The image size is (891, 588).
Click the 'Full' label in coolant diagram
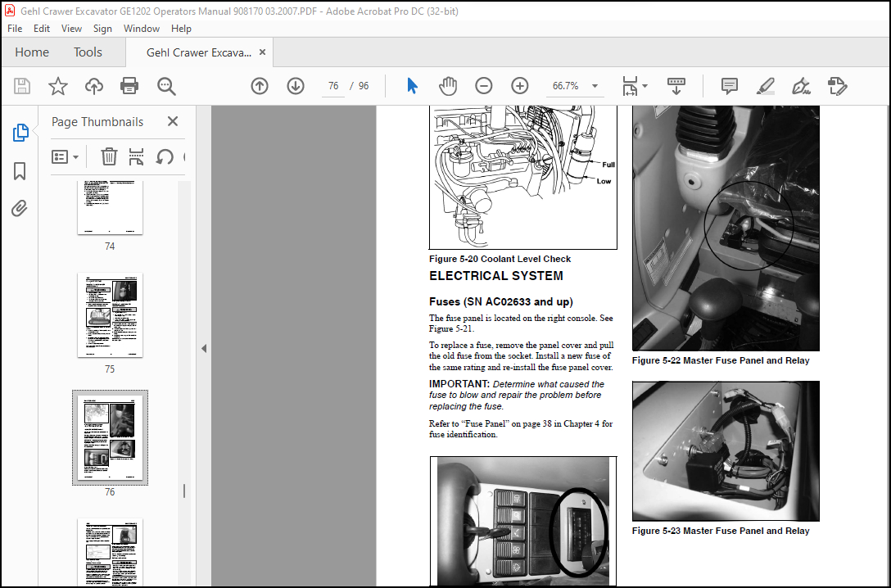(x=608, y=165)
